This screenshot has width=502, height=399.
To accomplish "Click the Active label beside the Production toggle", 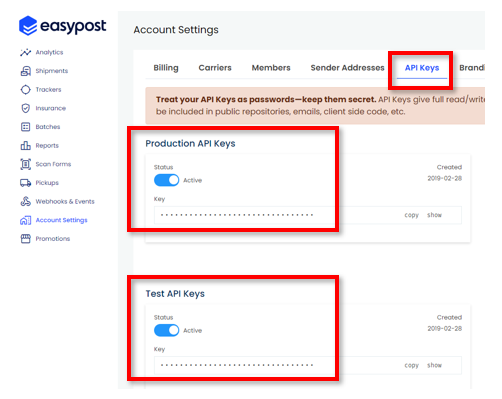I will [193, 180].
